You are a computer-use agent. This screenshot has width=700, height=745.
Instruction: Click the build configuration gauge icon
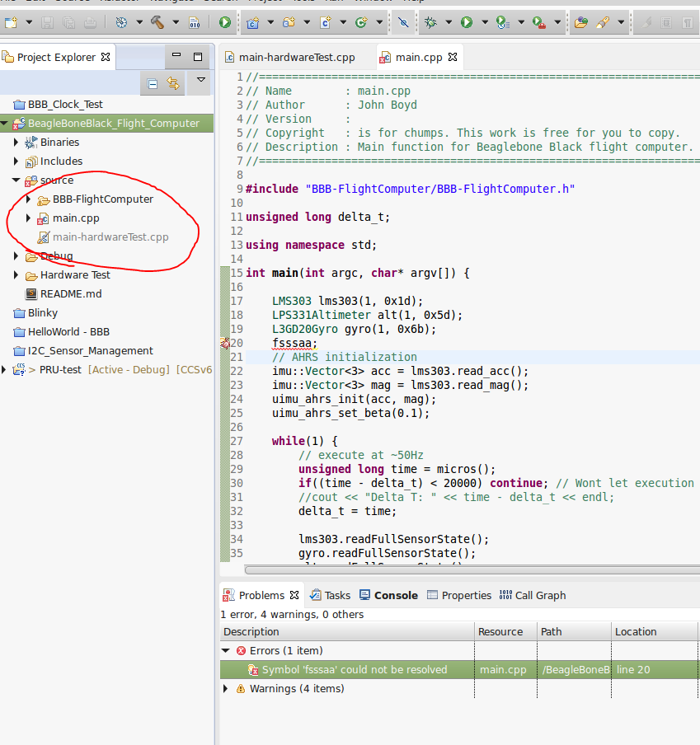[121, 22]
